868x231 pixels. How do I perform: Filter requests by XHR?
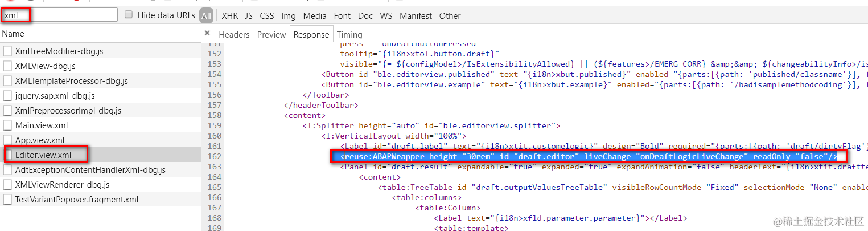coord(230,16)
